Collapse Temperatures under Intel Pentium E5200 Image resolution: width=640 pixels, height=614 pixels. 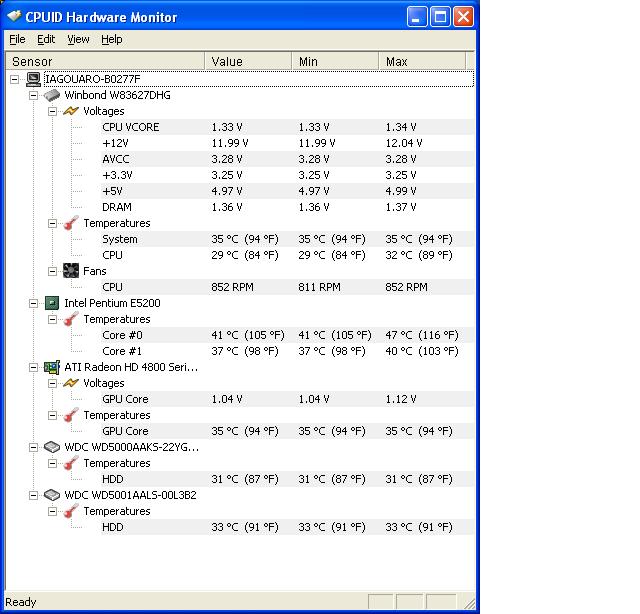52,319
